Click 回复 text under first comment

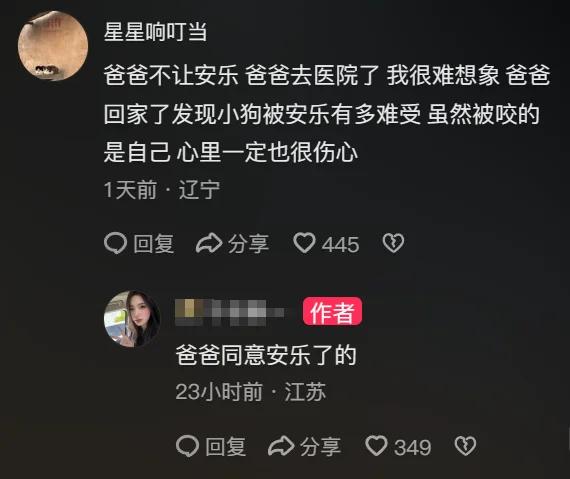[153, 243]
